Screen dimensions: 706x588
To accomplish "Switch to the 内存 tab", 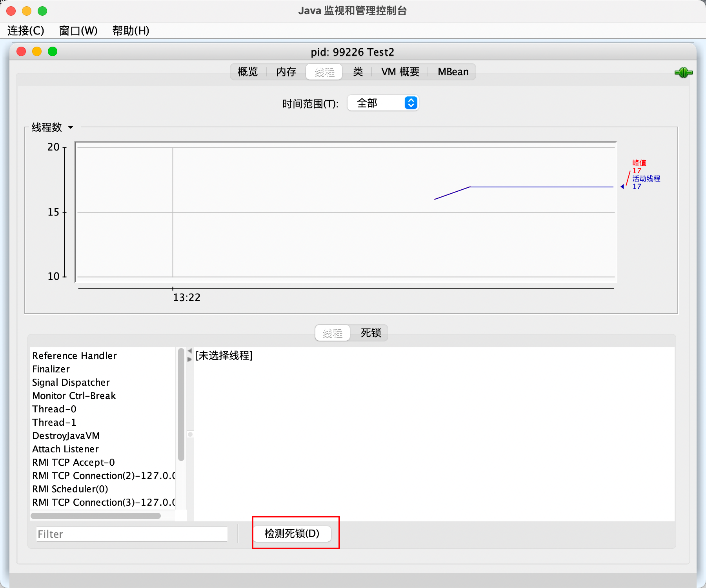I will (x=286, y=72).
